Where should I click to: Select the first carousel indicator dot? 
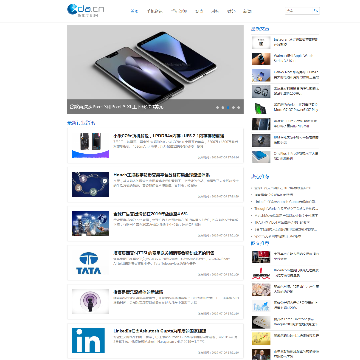pyautogui.click(x=217, y=107)
